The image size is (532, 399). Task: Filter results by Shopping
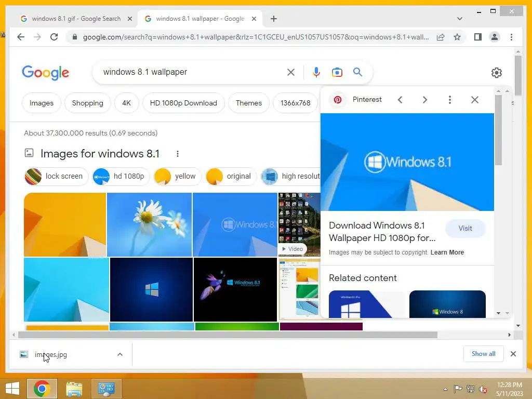point(87,103)
